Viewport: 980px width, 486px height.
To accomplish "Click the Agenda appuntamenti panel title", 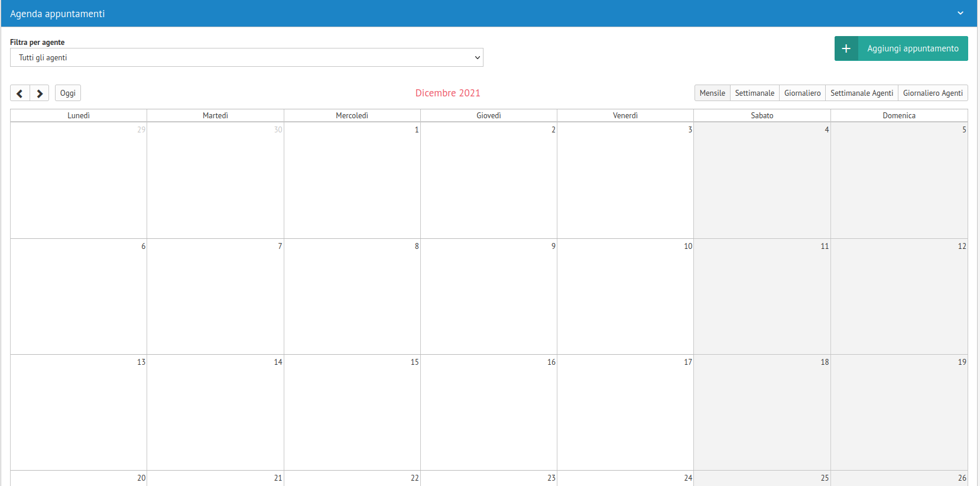I will [x=57, y=14].
